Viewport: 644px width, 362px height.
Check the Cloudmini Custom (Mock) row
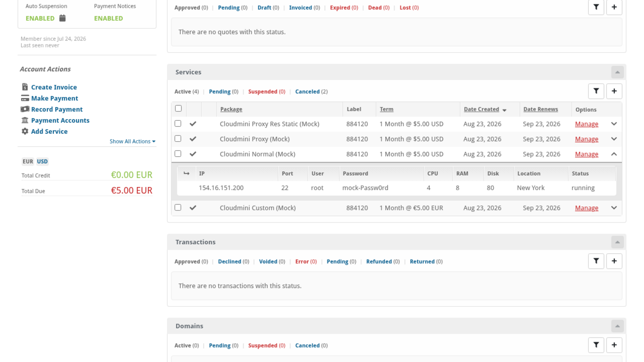point(178,207)
